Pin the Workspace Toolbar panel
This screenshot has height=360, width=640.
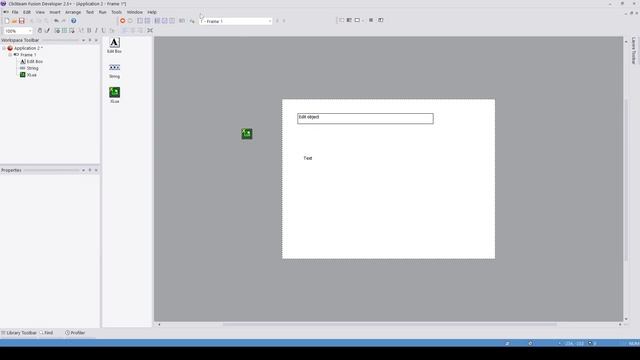[90, 40]
